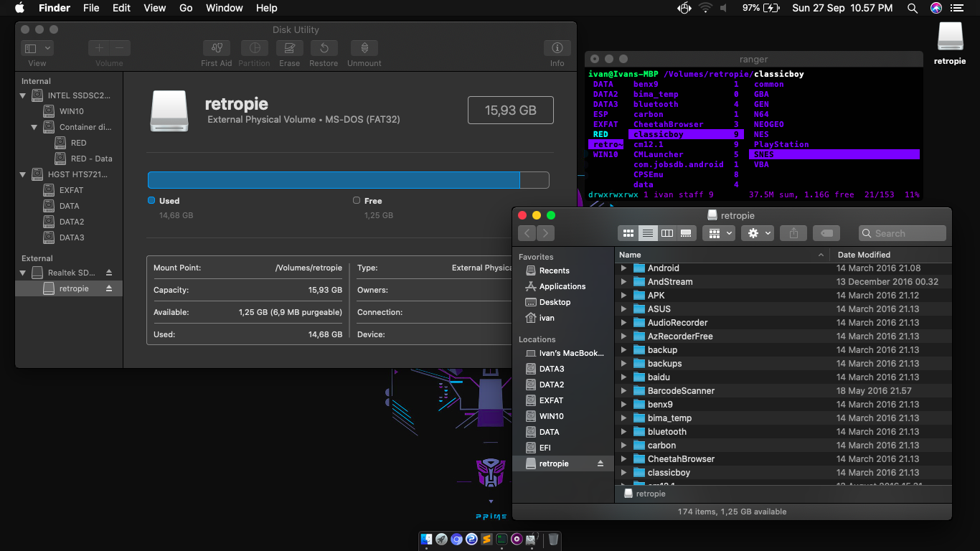Open Launchpad from the Dock
This screenshot has height=551, width=980.
442,539
